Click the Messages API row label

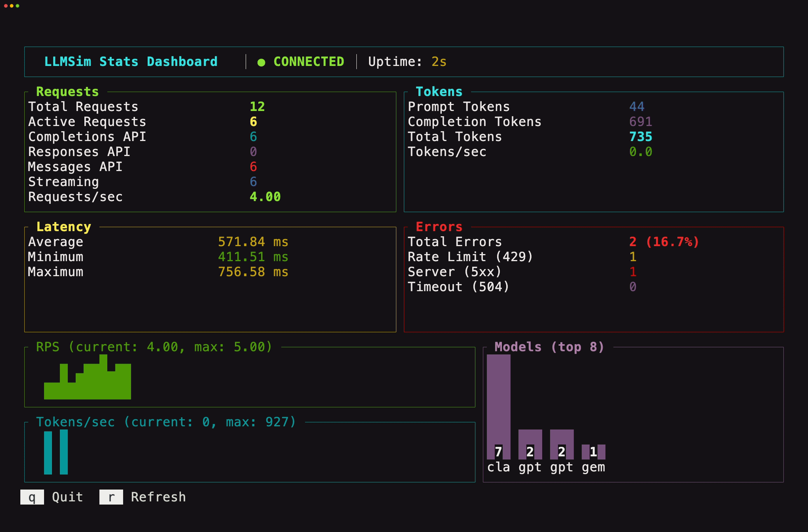75,167
